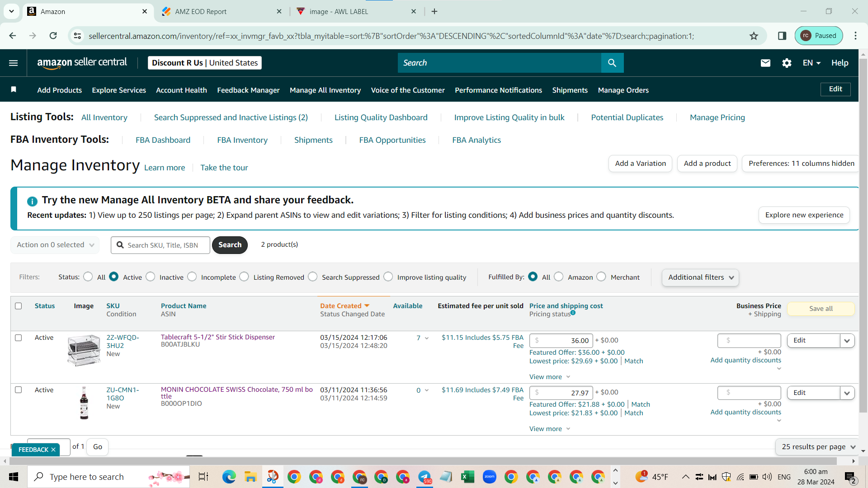
Task: Click the search magnifier button in header
Action: 612,63
